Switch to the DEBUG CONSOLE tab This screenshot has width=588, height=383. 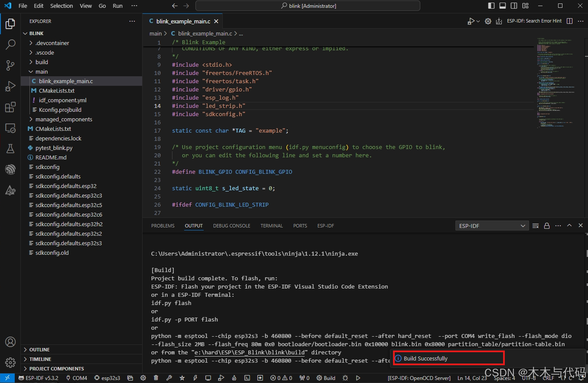(231, 226)
